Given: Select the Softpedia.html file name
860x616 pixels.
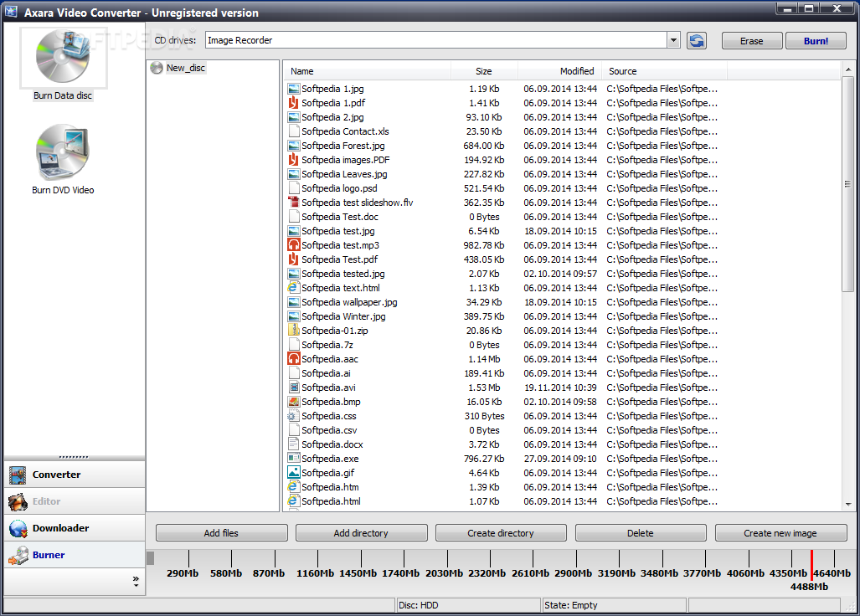Looking at the screenshot, I should [332, 502].
